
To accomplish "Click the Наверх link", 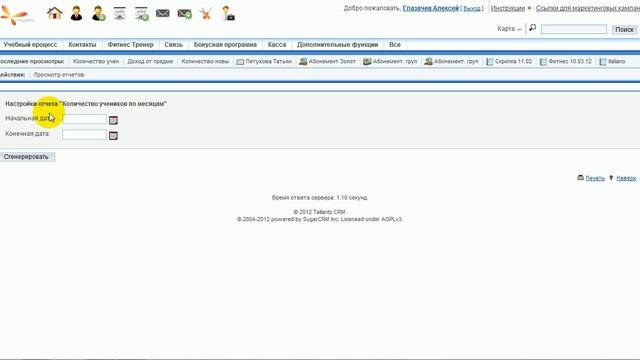I will (626, 178).
